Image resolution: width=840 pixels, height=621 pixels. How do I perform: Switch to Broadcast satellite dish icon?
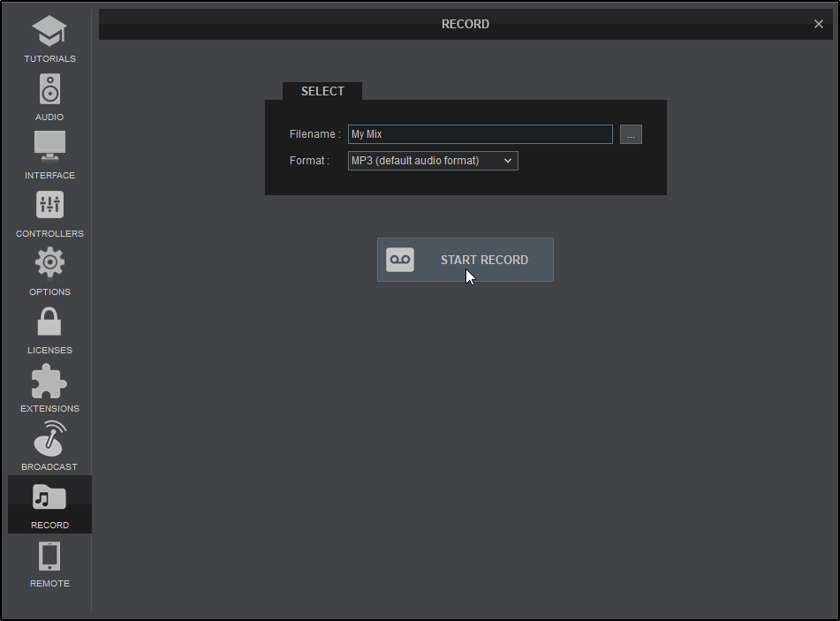[49, 438]
